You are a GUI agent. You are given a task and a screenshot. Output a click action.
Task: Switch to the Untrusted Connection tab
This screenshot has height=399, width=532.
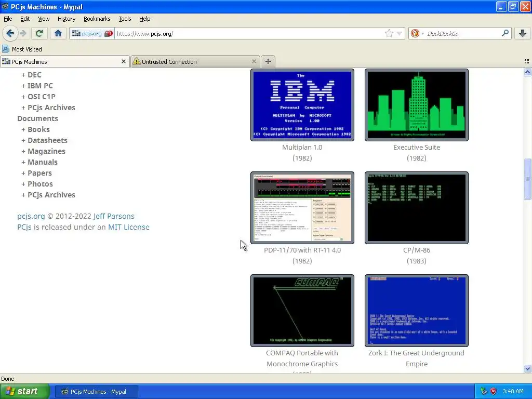point(195,61)
